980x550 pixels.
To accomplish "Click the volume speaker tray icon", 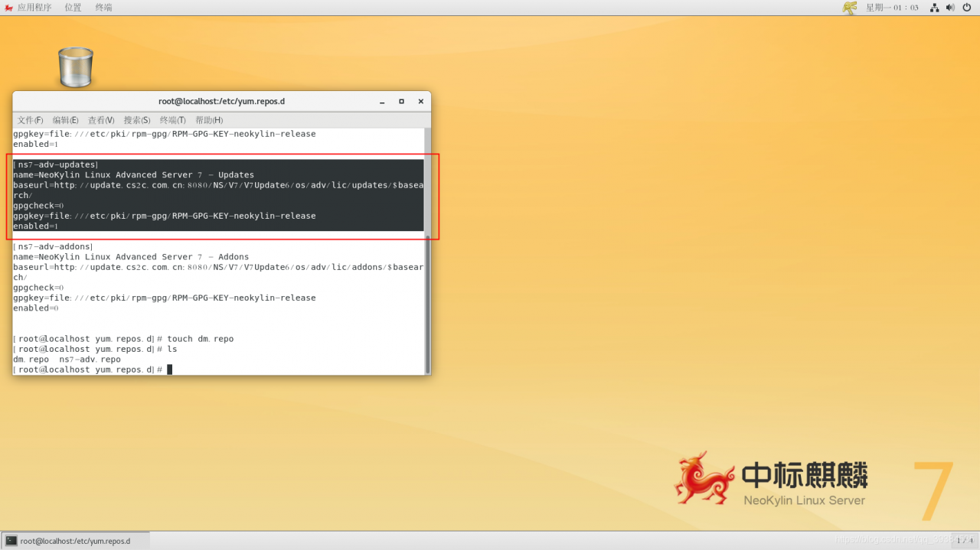I will (950, 8).
